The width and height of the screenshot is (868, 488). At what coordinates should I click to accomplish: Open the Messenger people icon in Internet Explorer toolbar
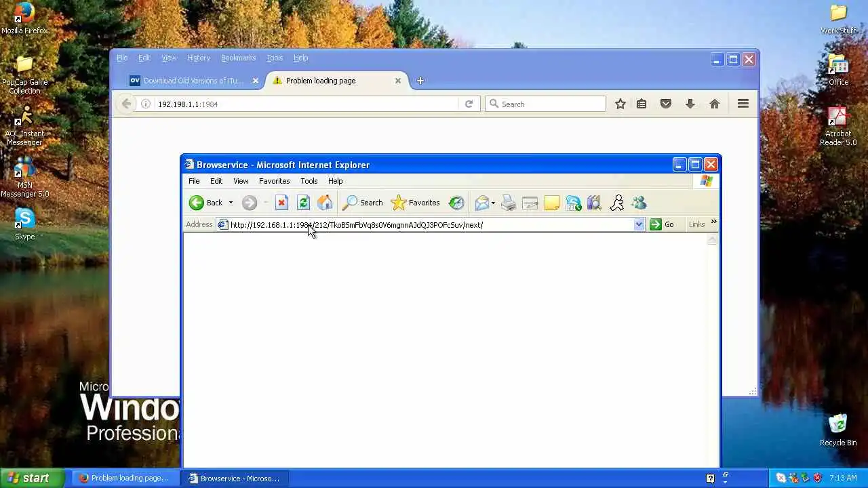point(639,203)
